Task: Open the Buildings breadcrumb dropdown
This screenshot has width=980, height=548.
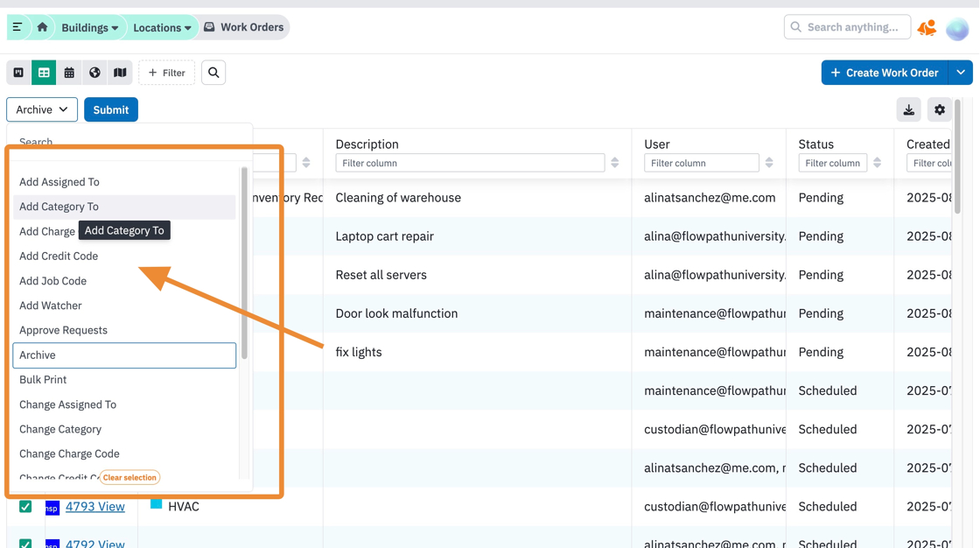Action: coord(89,27)
